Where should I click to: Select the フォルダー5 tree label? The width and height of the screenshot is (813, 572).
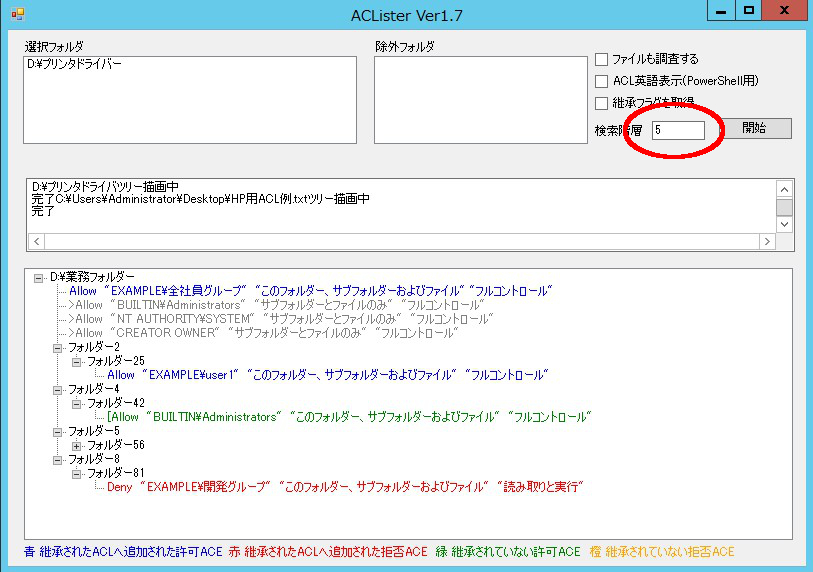pos(94,431)
